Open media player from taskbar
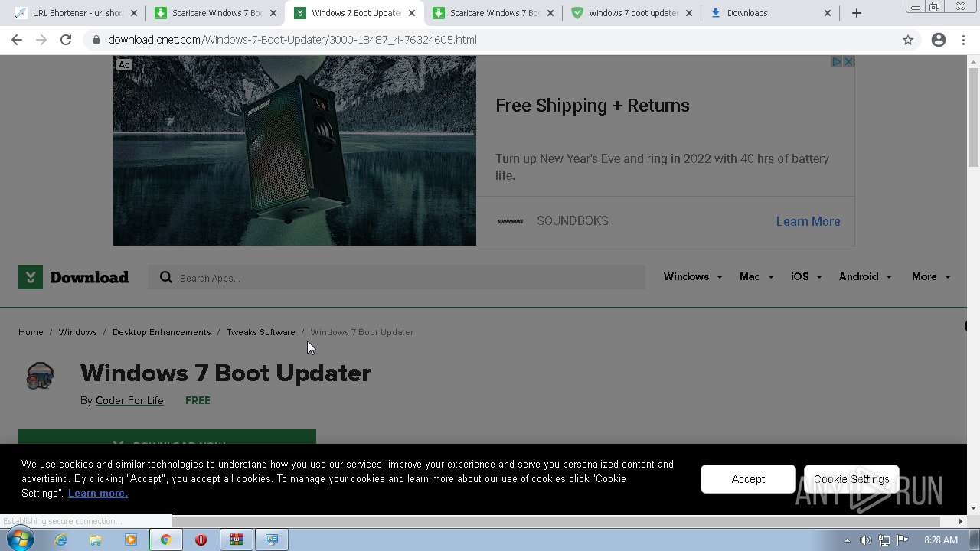The height and width of the screenshot is (551, 980). pyautogui.click(x=130, y=540)
